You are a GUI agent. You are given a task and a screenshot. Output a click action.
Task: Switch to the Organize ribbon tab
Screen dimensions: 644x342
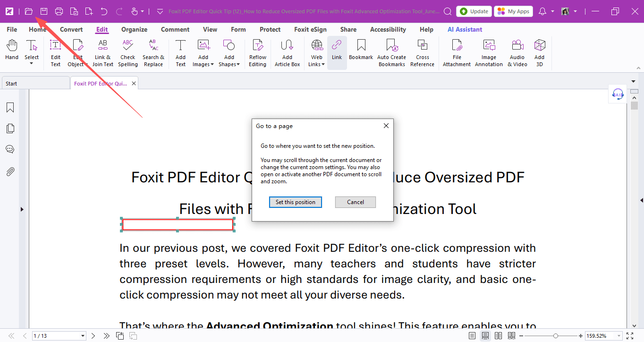pyautogui.click(x=135, y=29)
